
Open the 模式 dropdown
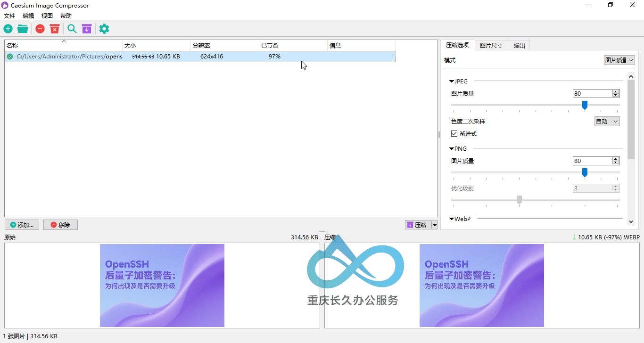[x=619, y=60]
